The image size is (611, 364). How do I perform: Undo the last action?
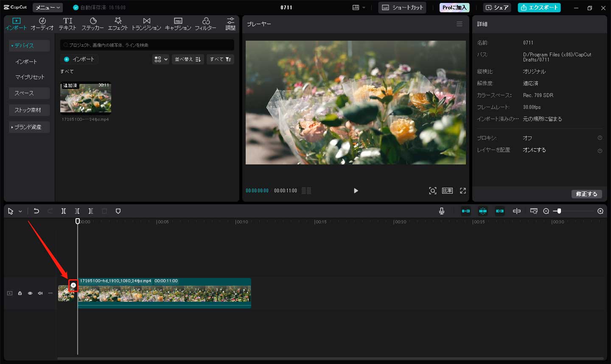pyautogui.click(x=36, y=211)
